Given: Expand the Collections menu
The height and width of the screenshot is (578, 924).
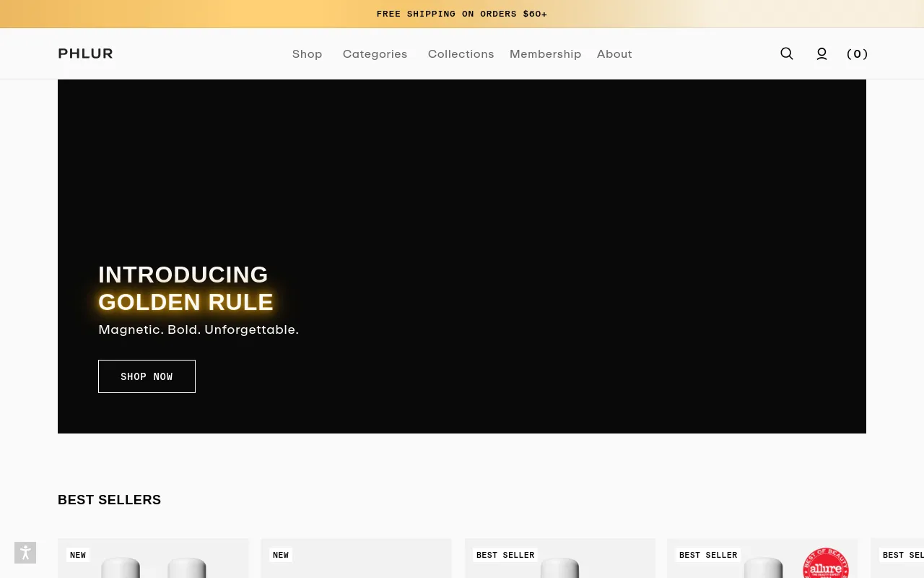Looking at the screenshot, I should pyautogui.click(x=461, y=54).
